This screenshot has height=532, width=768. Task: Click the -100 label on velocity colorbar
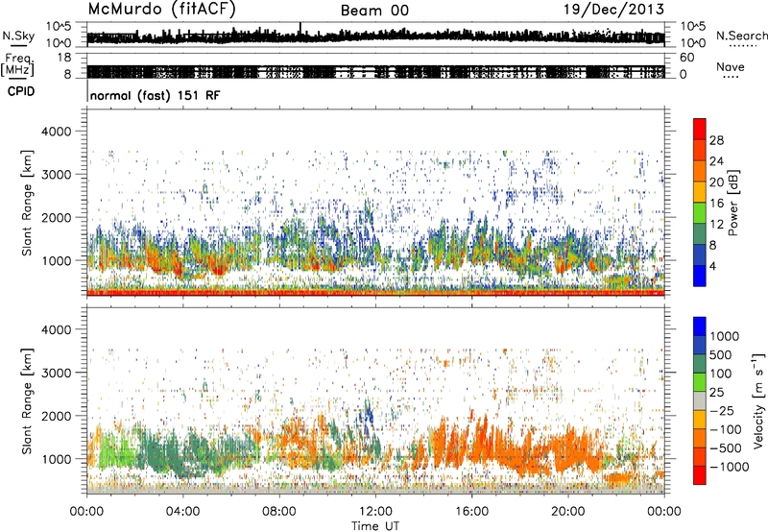click(x=726, y=429)
